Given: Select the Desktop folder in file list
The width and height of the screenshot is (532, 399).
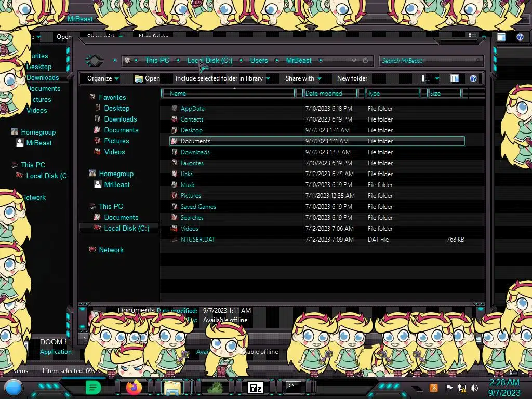Looking at the screenshot, I should coord(191,130).
